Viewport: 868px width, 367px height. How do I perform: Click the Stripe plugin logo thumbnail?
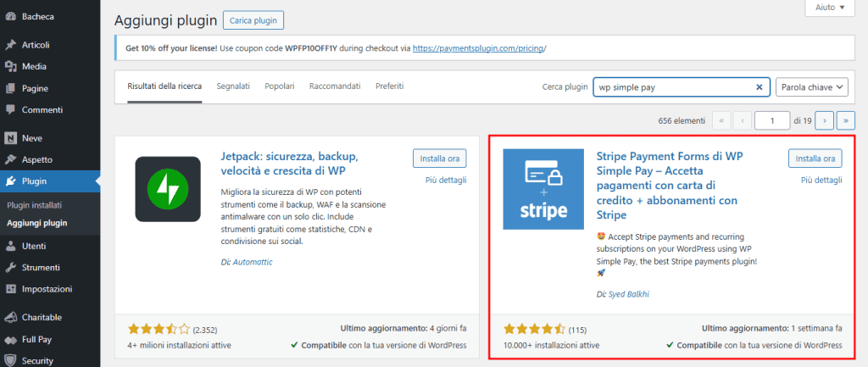[543, 189]
